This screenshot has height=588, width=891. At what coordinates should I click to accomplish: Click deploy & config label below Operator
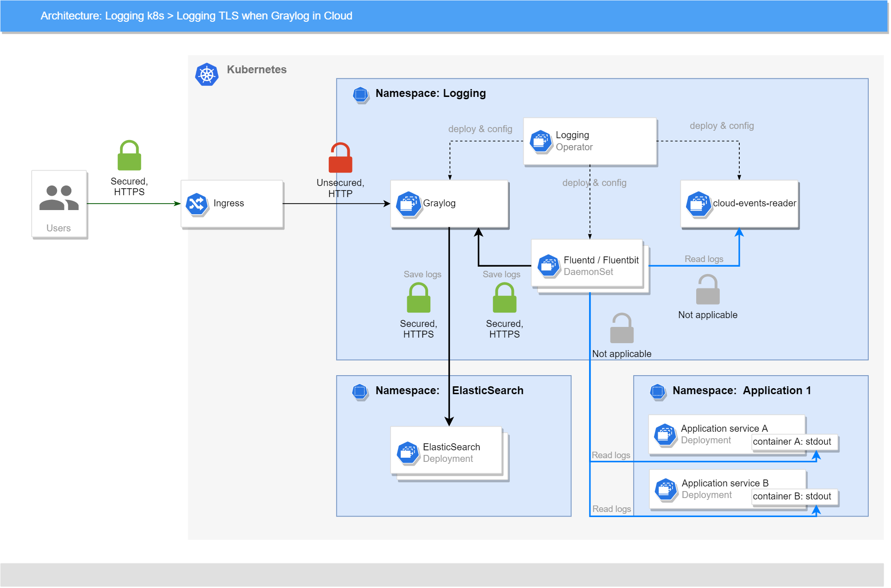(594, 183)
